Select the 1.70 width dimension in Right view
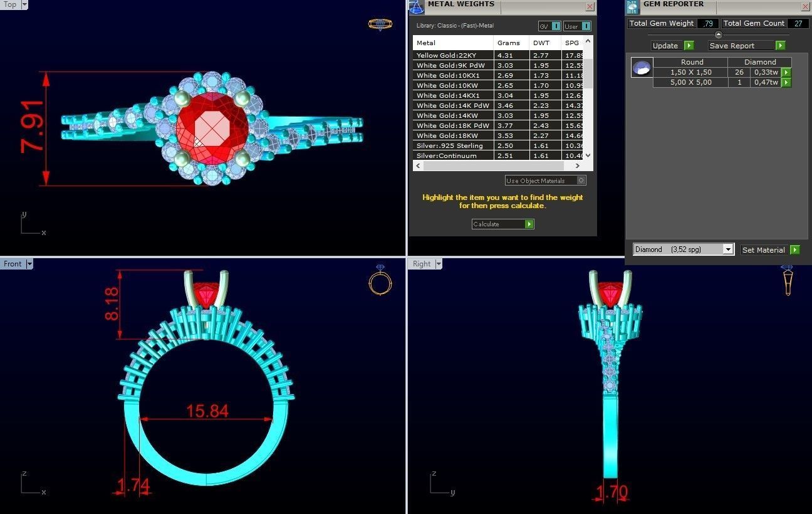The image size is (812, 514). point(611,493)
